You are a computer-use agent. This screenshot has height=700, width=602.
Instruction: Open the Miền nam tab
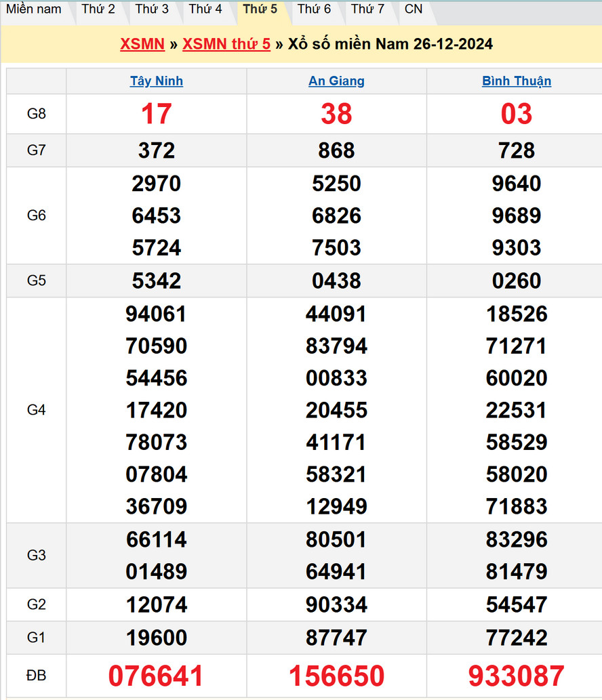tap(34, 9)
